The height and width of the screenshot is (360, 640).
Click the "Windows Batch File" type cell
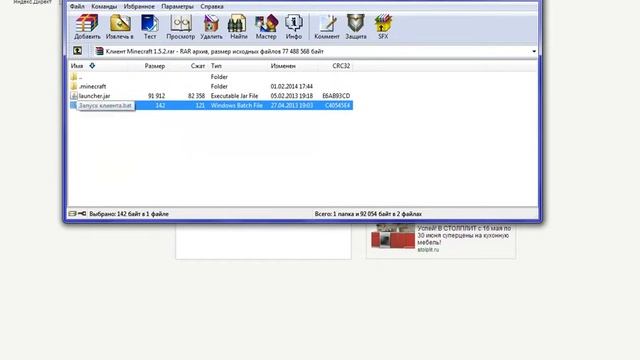point(237,105)
